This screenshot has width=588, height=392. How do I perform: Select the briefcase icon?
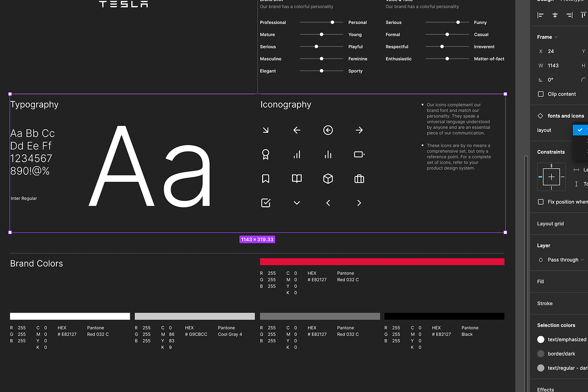pyautogui.click(x=359, y=179)
